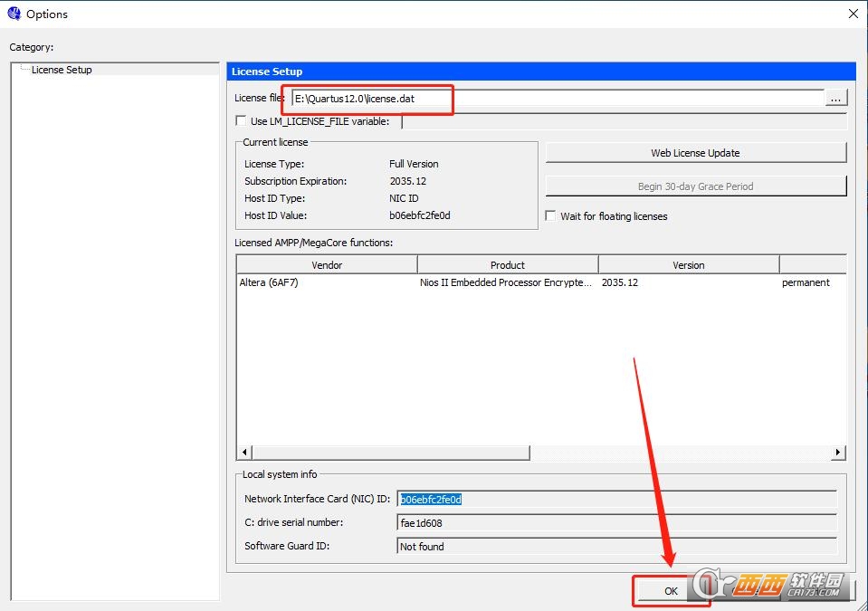Viewport: 868px width, 611px height.
Task: Click the Vendor column header
Action: point(327,265)
